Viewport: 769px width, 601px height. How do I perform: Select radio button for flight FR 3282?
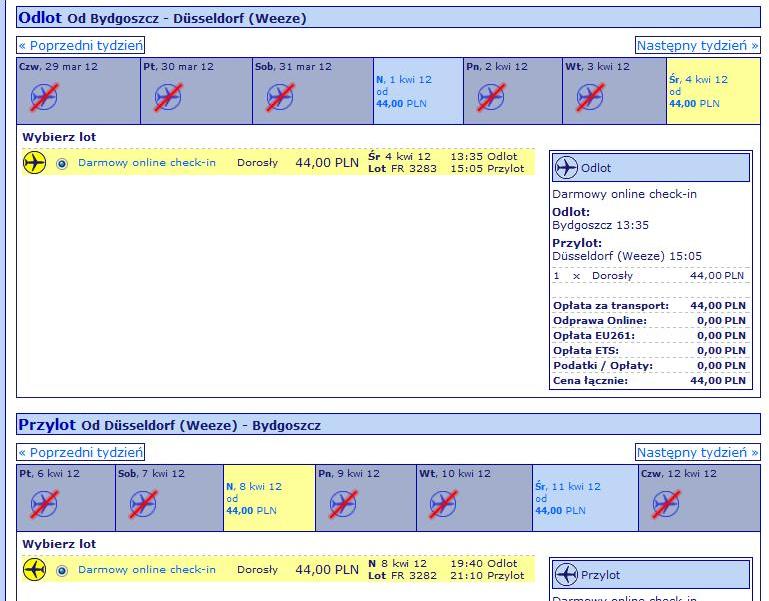(x=62, y=571)
